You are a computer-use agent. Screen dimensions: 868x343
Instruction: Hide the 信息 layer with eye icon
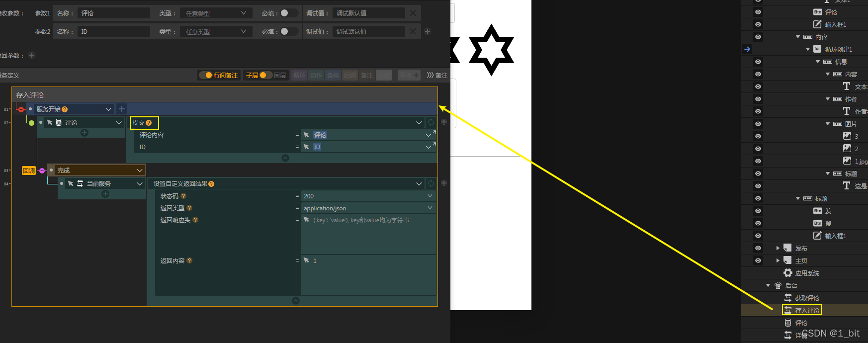pos(758,62)
